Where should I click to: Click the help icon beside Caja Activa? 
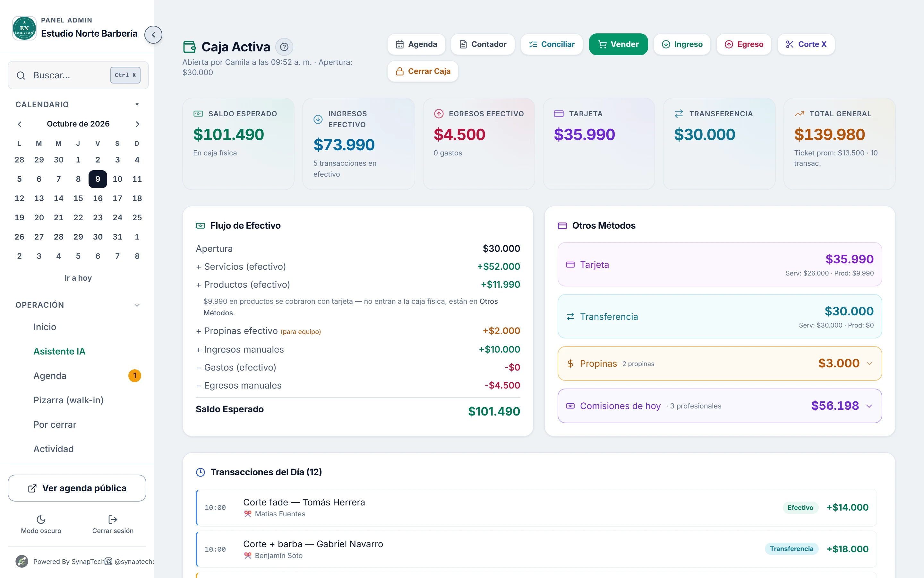[x=284, y=47]
